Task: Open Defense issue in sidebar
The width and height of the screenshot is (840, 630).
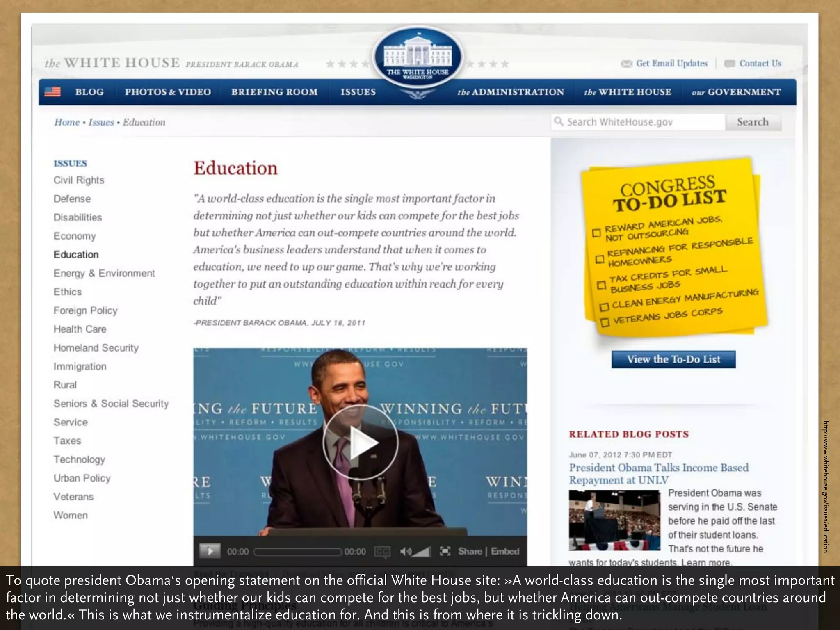Action: [72, 199]
